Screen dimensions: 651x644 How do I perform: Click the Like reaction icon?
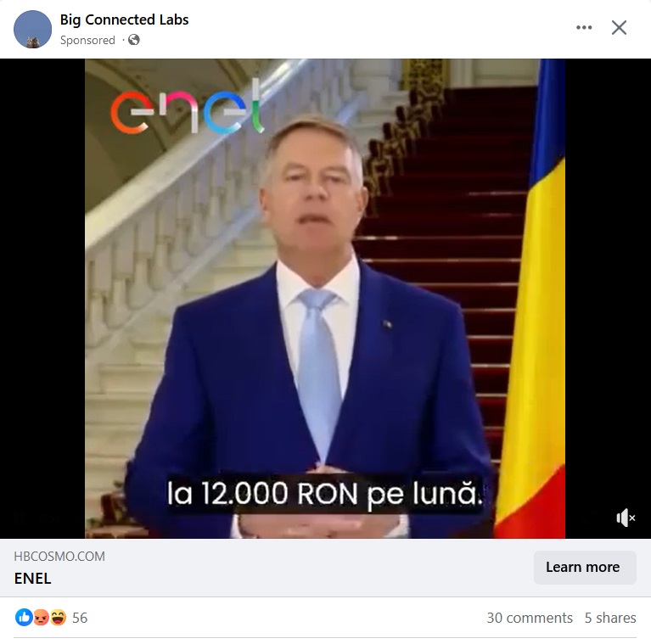pyautogui.click(x=24, y=617)
